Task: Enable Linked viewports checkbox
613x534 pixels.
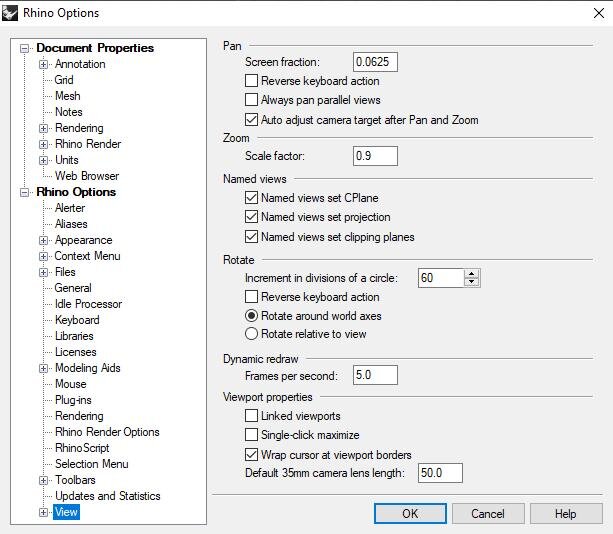Action: click(x=251, y=416)
